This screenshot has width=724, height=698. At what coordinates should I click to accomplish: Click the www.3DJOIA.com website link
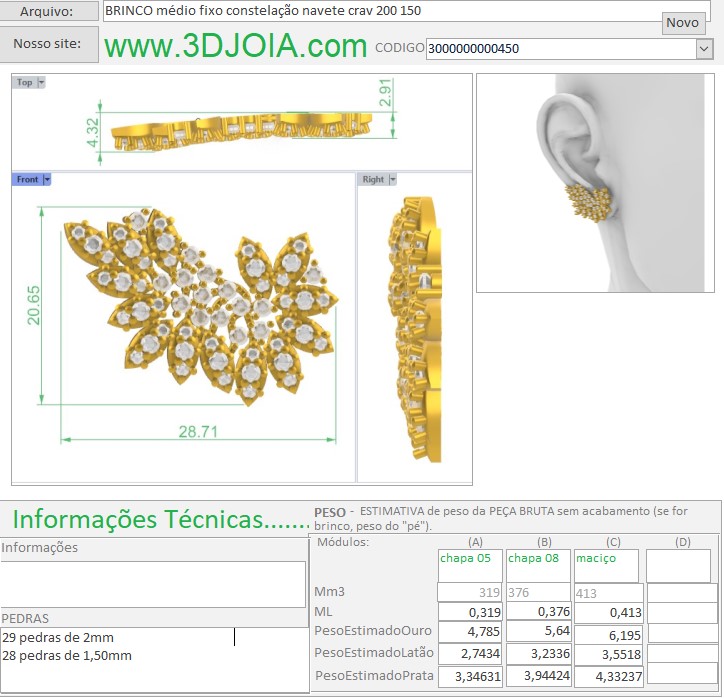click(x=235, y=46)
